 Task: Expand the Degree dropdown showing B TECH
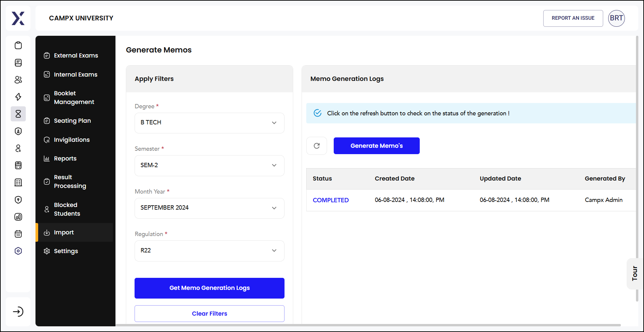click(x=210, y=123)
